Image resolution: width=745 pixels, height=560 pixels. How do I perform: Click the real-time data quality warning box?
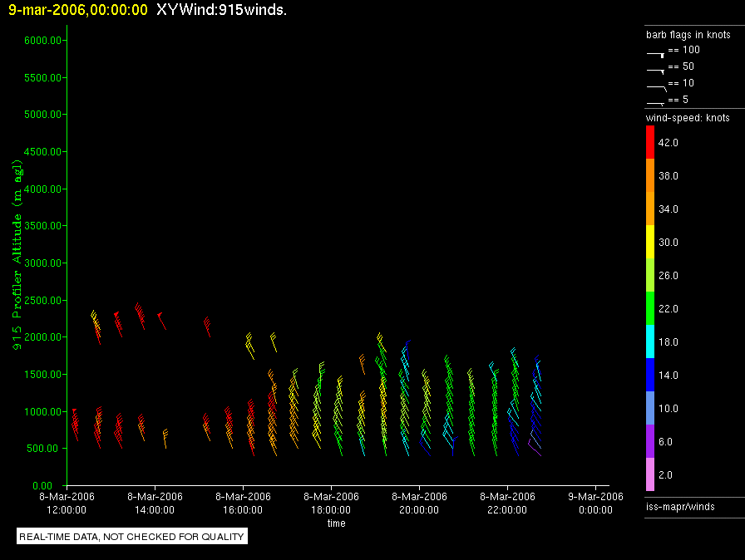131,537
